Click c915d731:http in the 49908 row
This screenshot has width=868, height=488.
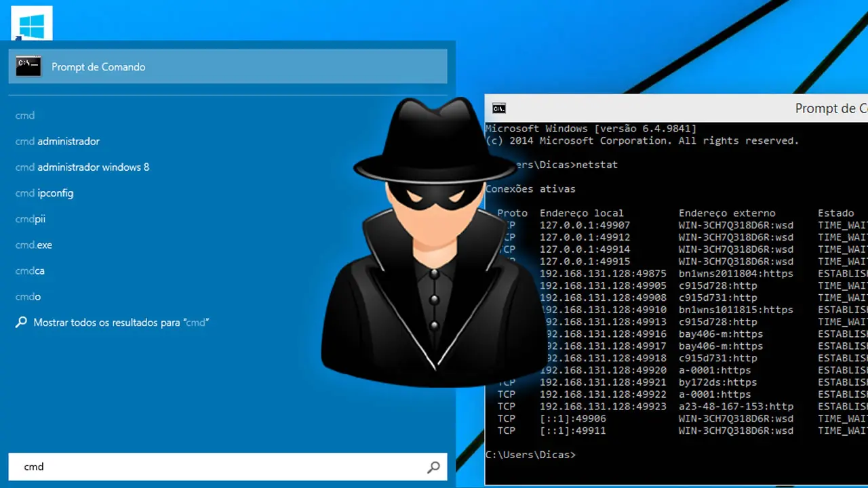pyautogui.click(x=718, y=298)
